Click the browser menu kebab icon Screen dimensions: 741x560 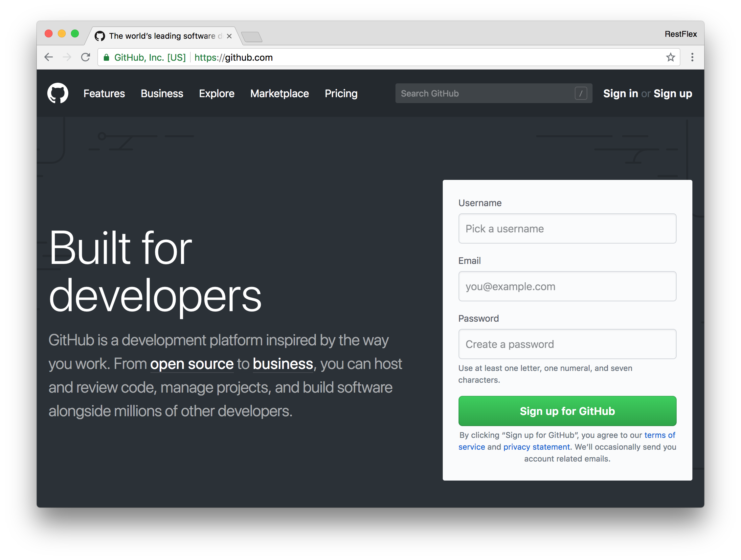[692, 57]
